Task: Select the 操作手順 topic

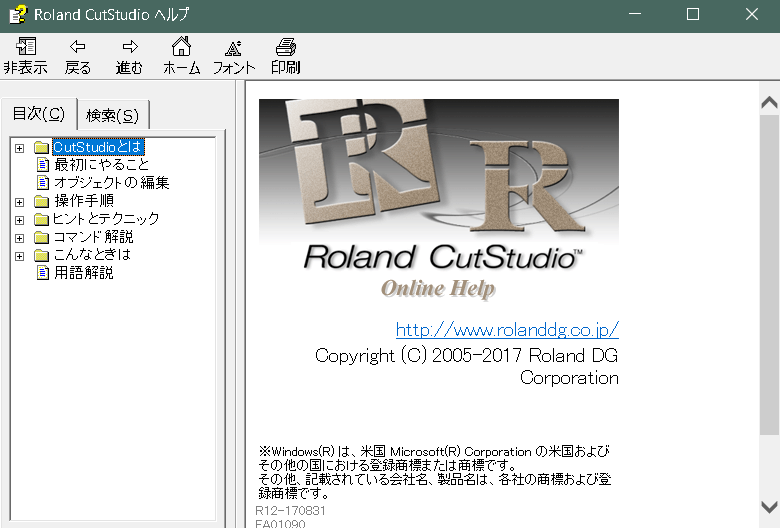Action: click(x=84, y=201)
